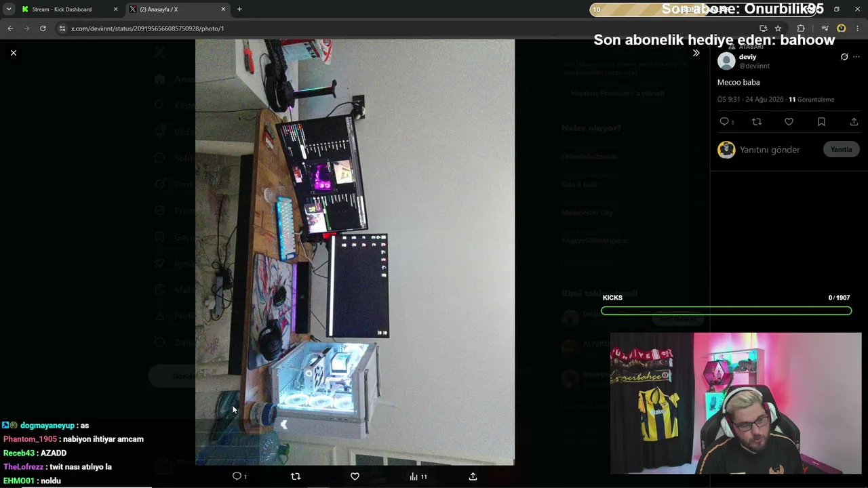Open the tab search dropdown arrow
Image resolution: width=868 pixels, height=488 pixels.
[x=8, y=9]
